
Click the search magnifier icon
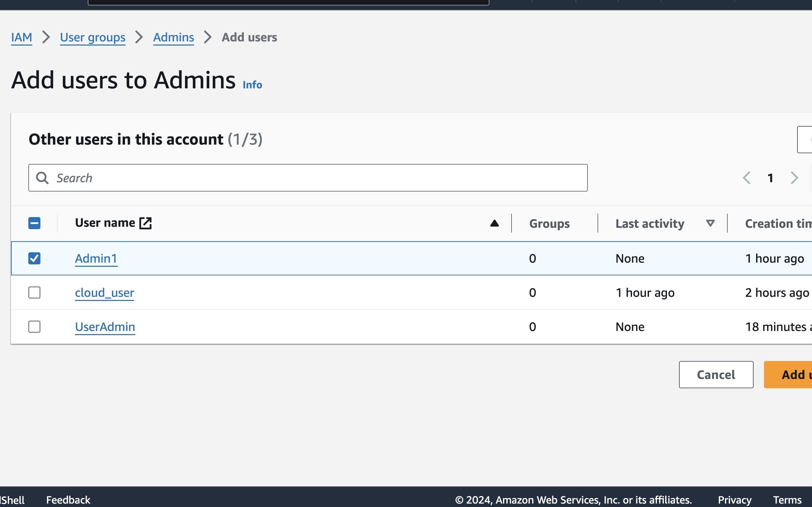(42, 178)
